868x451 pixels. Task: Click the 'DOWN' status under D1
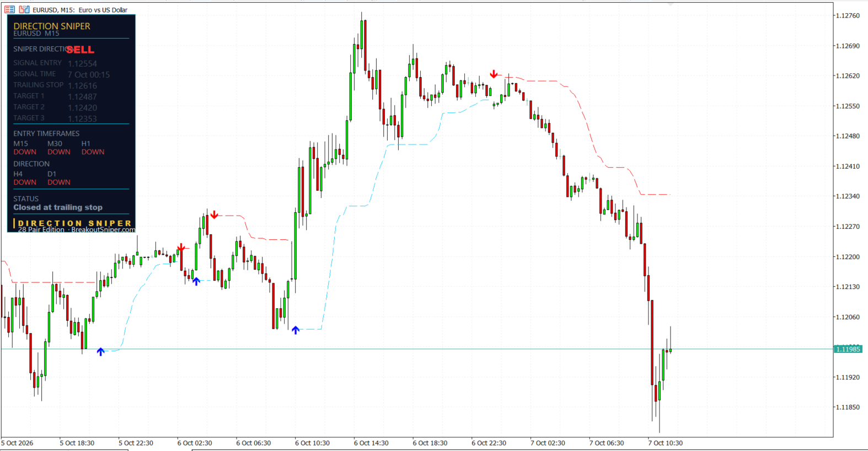click(x=59, y=182)
